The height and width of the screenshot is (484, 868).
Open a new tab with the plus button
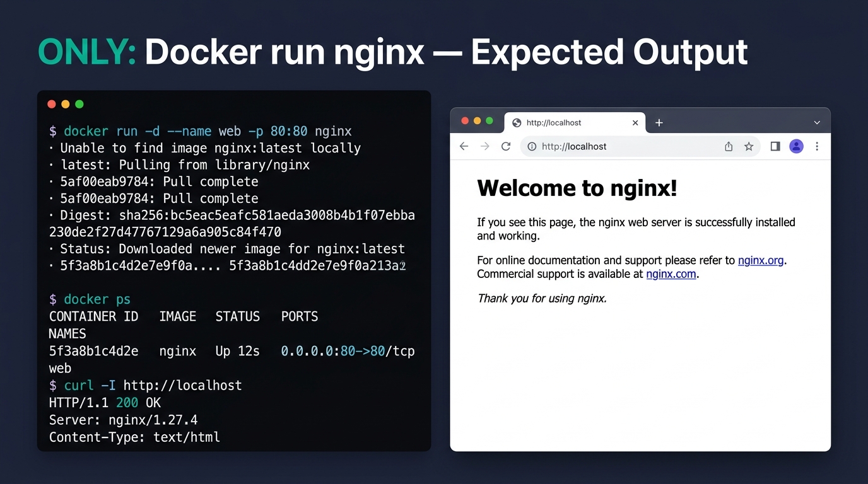point(659,122)
